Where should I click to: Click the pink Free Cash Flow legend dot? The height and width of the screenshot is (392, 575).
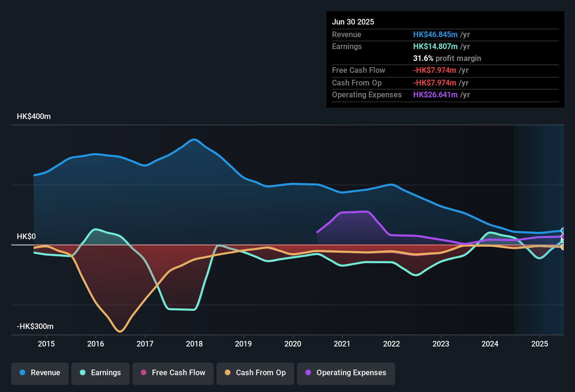[144, 373]
